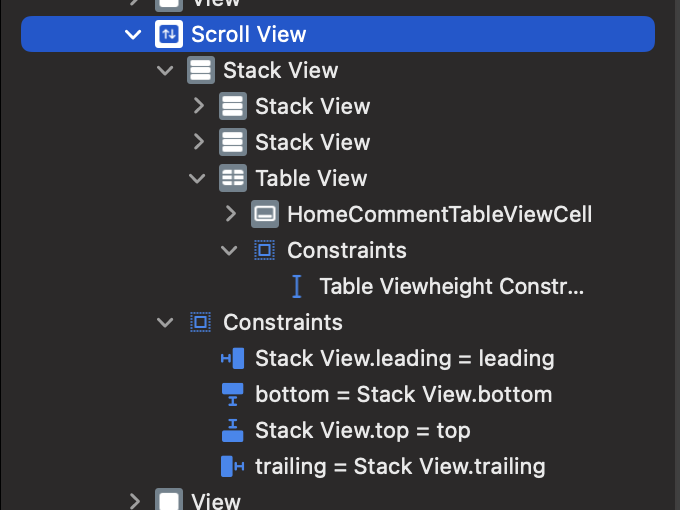Select the Table Viewheight Constraint row
680x510 pixels.
pyautogui.click(x=450, y=287)
